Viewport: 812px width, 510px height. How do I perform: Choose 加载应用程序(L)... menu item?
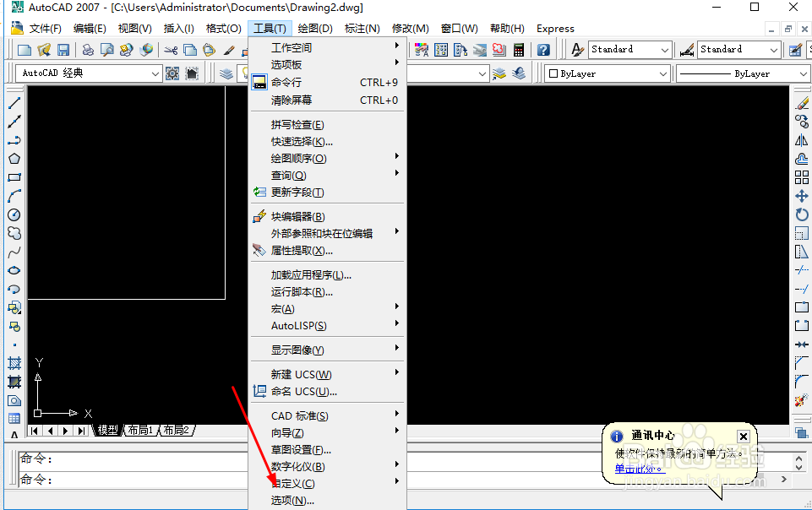328,275
